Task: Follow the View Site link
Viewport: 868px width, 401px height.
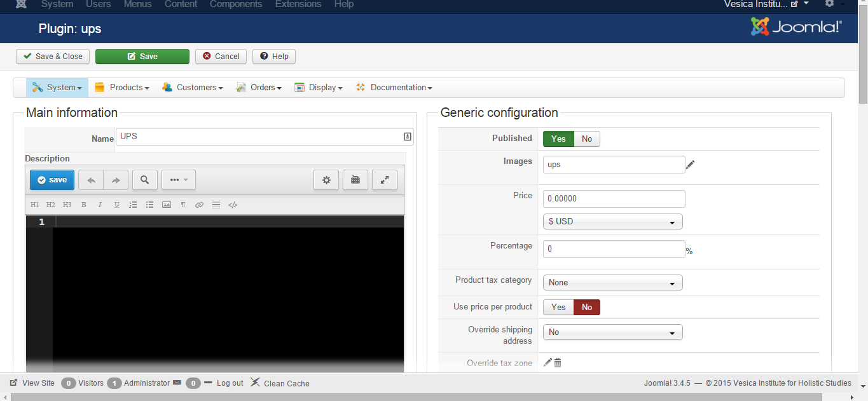Action: (x=32, y=383)
